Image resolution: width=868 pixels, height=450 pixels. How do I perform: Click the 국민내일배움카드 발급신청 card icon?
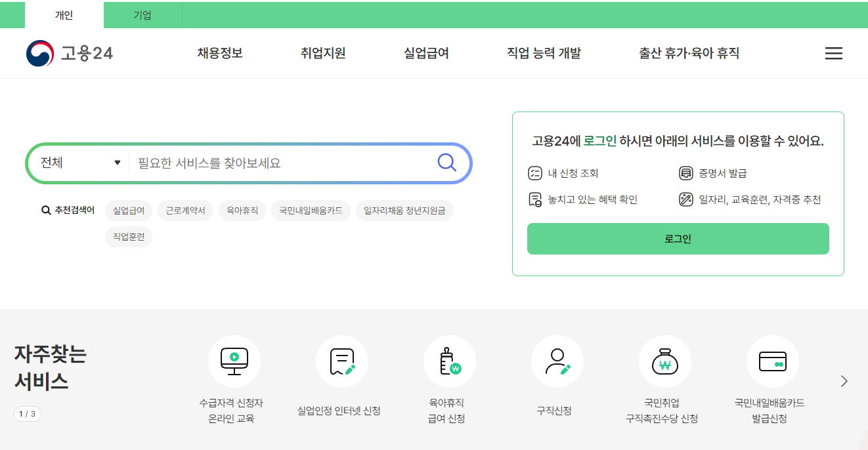coord(773,361)
